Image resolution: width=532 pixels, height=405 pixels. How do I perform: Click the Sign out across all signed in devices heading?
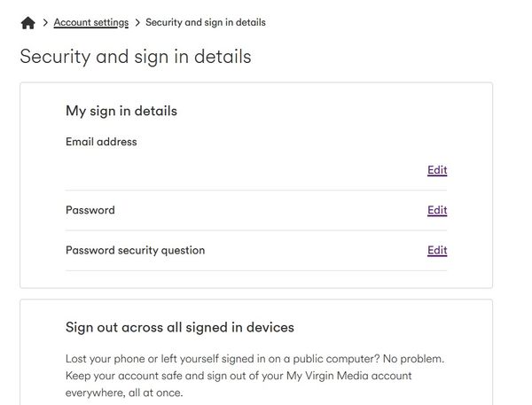[180, 327]
